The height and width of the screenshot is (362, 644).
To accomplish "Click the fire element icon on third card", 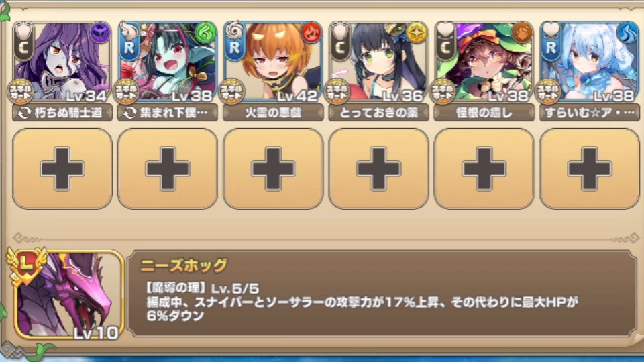I will (x=311, y=34).
